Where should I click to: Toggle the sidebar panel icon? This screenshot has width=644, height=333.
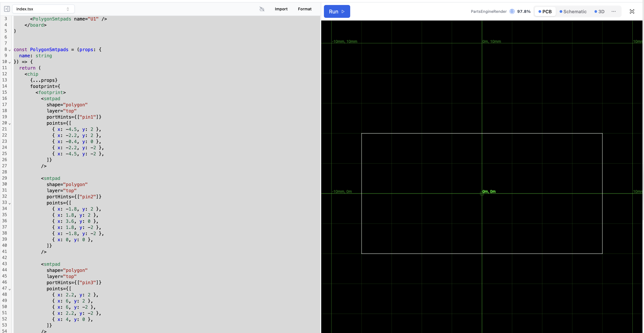[7, 9]
